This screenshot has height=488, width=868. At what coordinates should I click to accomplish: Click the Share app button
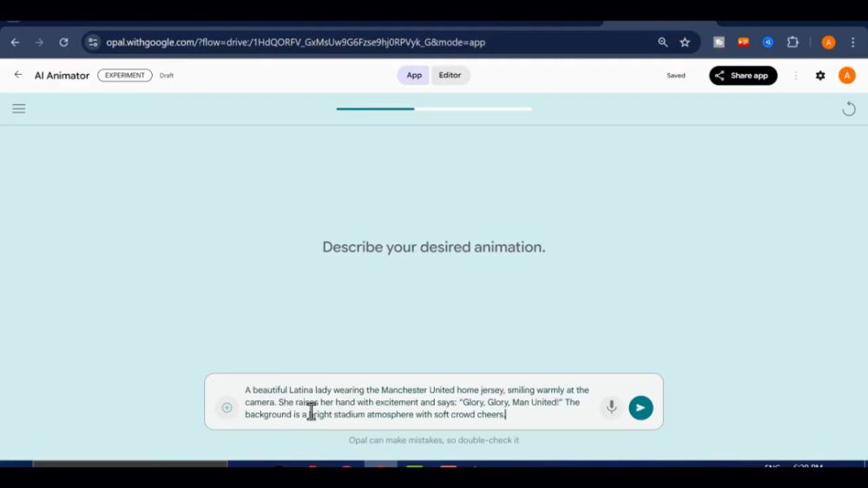point(743,76)
